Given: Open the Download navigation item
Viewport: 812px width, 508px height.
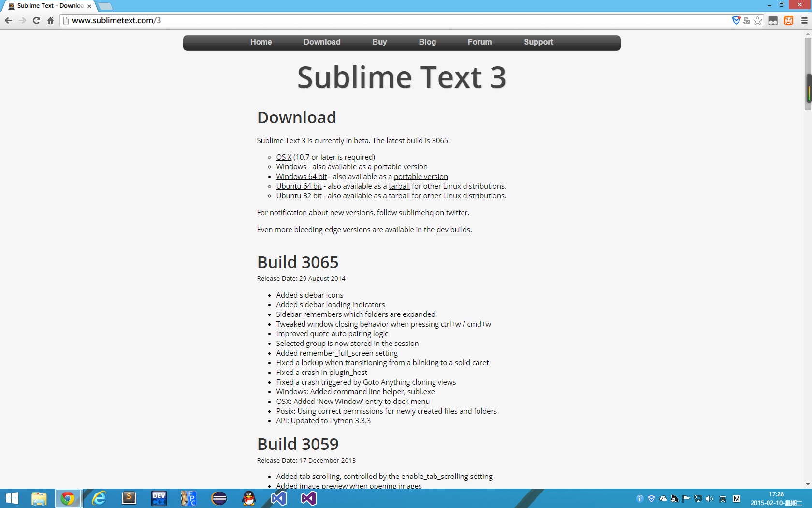Looking at the screenshot, I should click(x=322, y=42).
